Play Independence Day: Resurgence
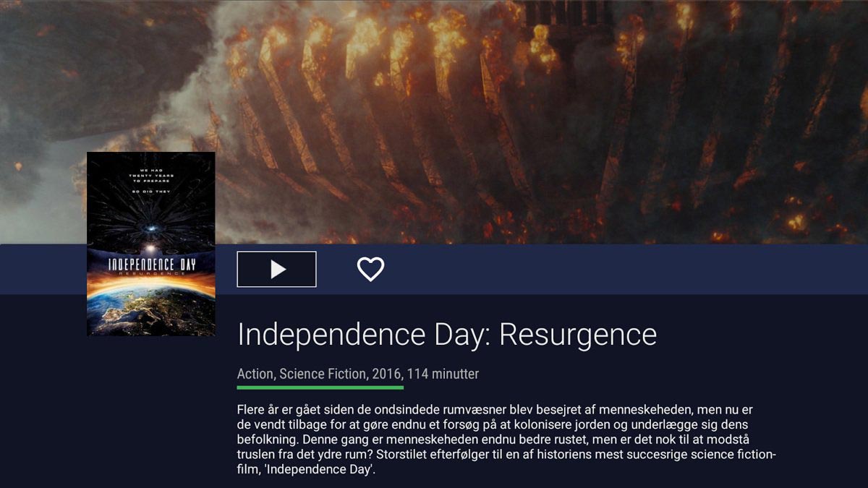 click(x=276, y=269)
